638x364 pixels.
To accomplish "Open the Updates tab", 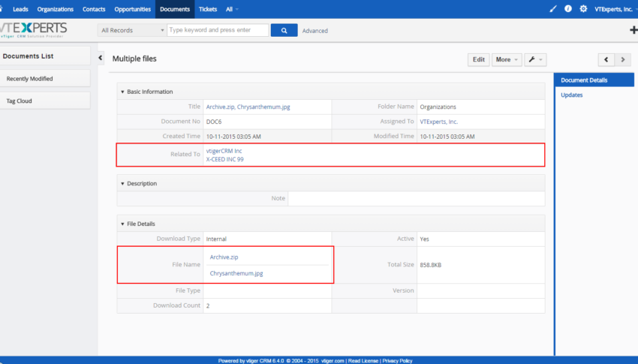I will tap(572, 95).
